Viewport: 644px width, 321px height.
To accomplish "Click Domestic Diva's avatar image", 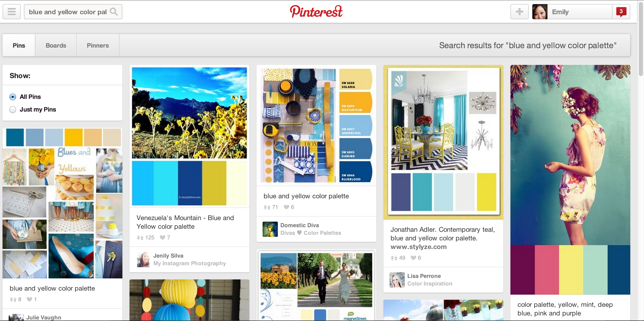I will (x=270, y=229).
